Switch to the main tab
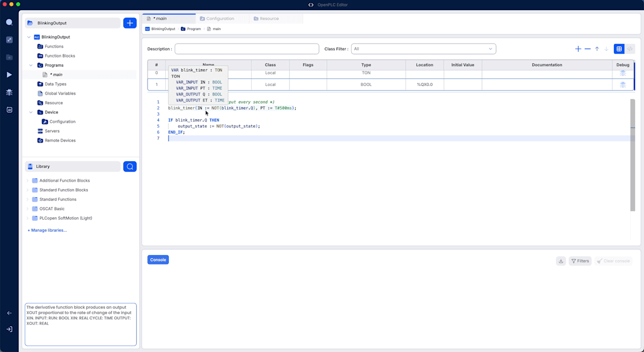 (169, 19)
